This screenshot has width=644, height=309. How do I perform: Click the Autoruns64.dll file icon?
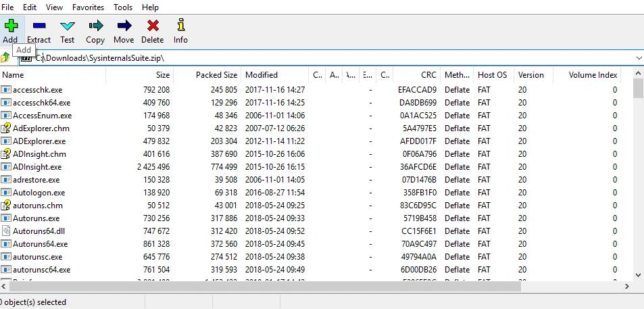pos(6,231)
